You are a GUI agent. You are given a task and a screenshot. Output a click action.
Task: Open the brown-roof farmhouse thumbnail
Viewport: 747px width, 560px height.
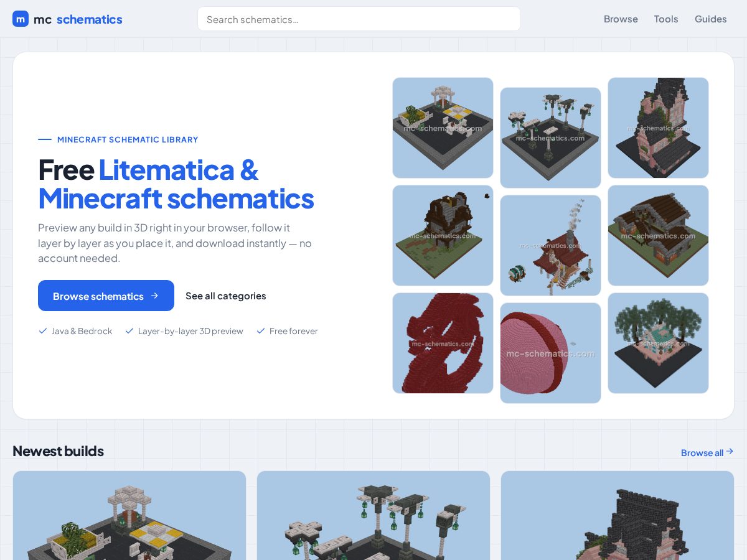(658, 235)
